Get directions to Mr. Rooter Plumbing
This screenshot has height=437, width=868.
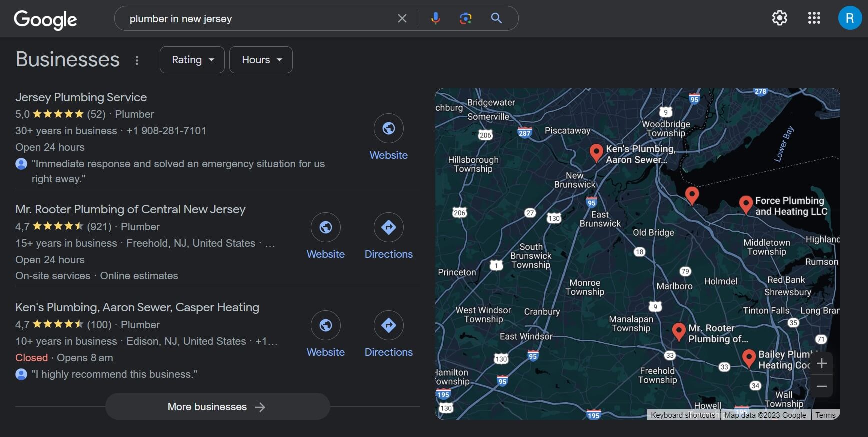(389, 227)
